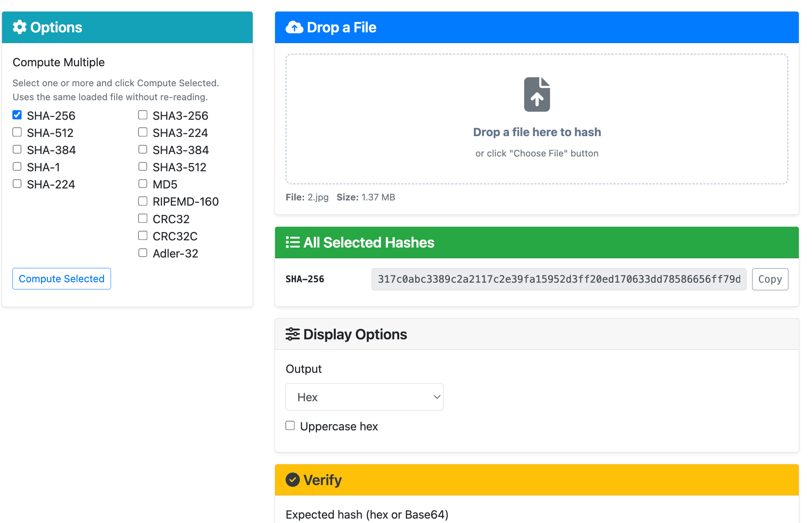
Task: Click the SHA-256 hash output field
Action: 558,279
